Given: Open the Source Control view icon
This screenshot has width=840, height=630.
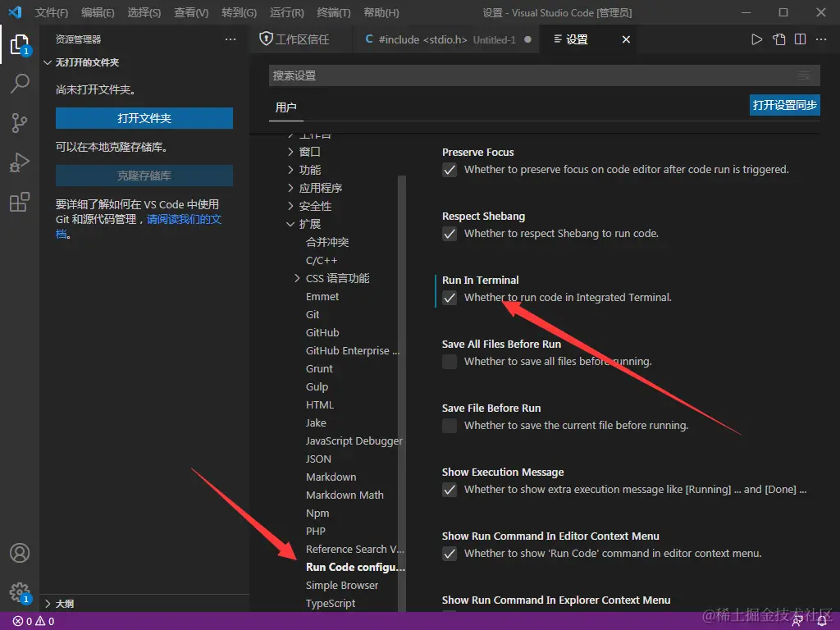Looking at the screenshot, I should click(x=20, y=123).
